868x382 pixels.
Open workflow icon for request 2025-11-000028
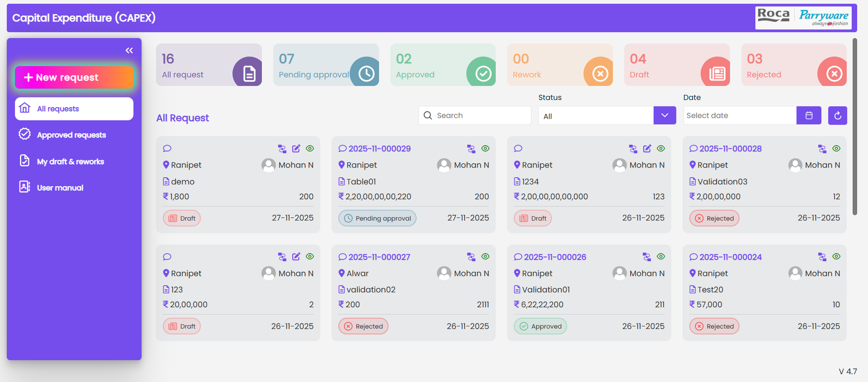click(822, 148)
